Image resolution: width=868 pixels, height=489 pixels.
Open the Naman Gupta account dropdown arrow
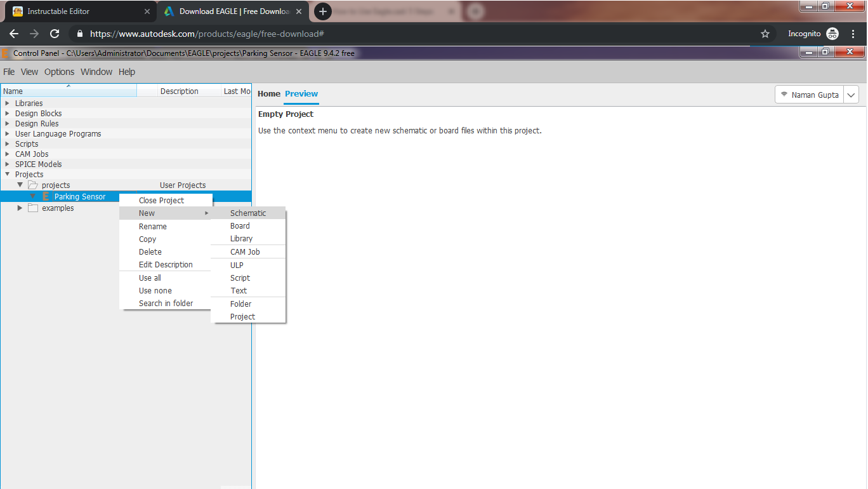(x=851, y=95)
